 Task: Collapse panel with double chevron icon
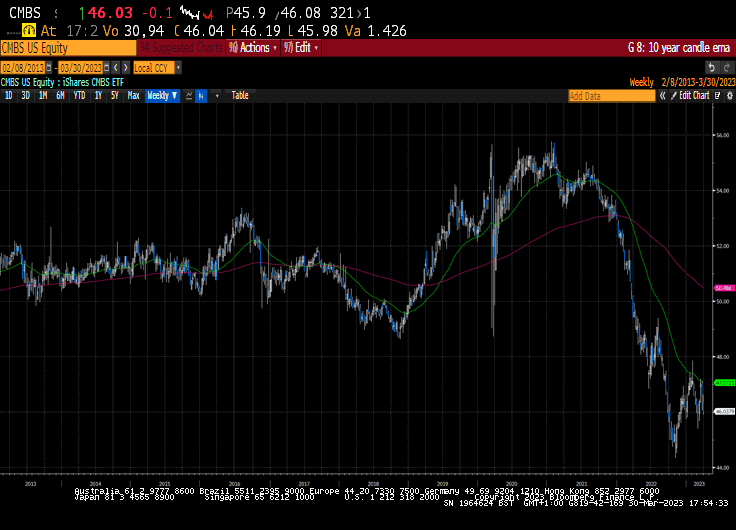pyautogui.click(x=662, y=96)
